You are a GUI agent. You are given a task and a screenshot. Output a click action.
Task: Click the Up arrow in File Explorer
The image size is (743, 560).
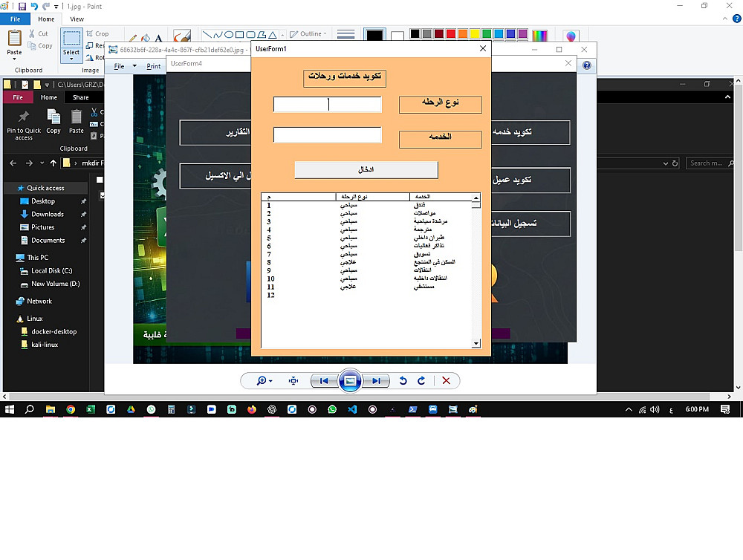pos(53,163)
